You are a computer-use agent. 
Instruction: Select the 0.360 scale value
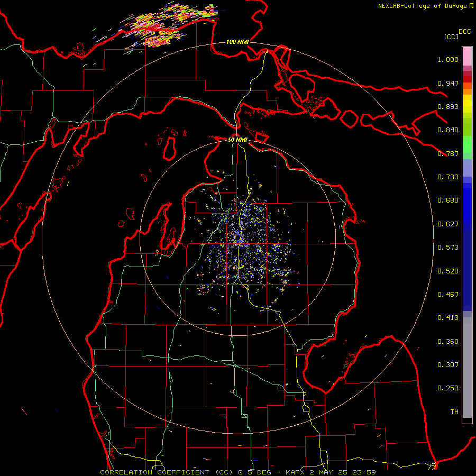pyautogui.click(x=448, y=342)
